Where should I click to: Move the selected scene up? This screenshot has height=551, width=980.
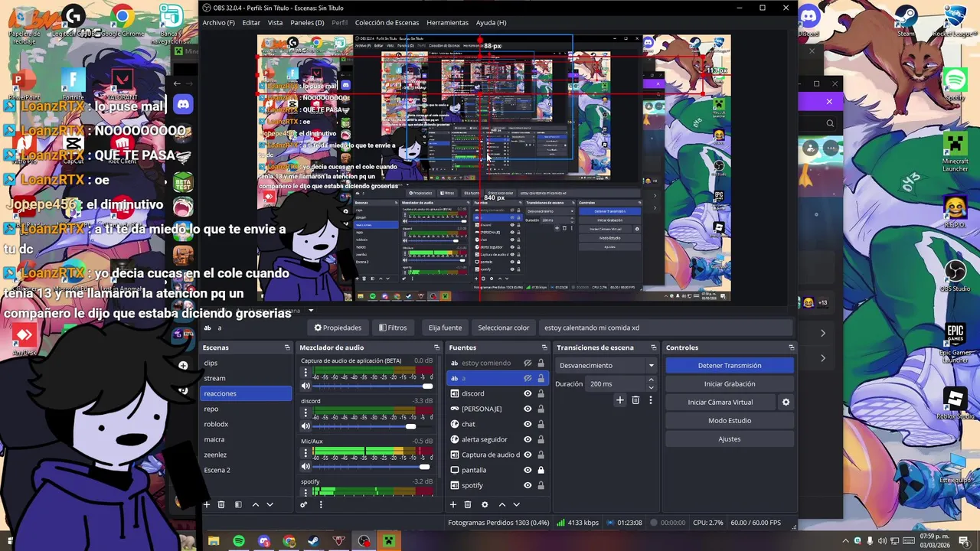click(256, 504)
